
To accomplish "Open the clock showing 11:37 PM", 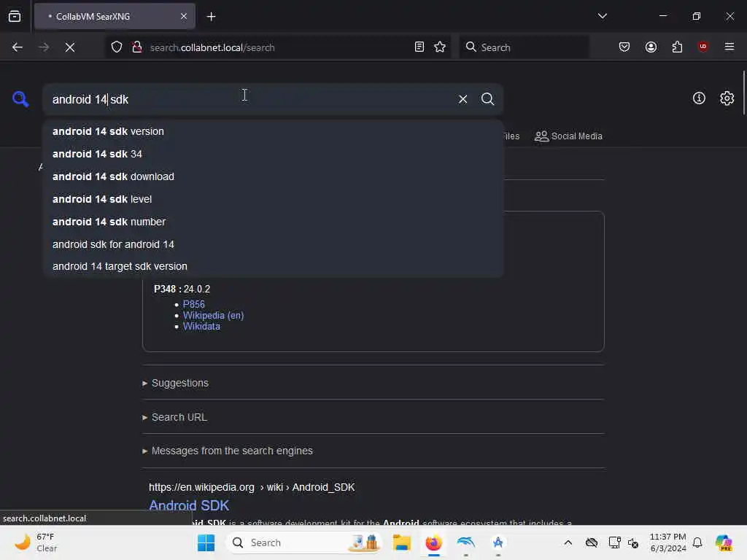I will click(x=668, y=542).
